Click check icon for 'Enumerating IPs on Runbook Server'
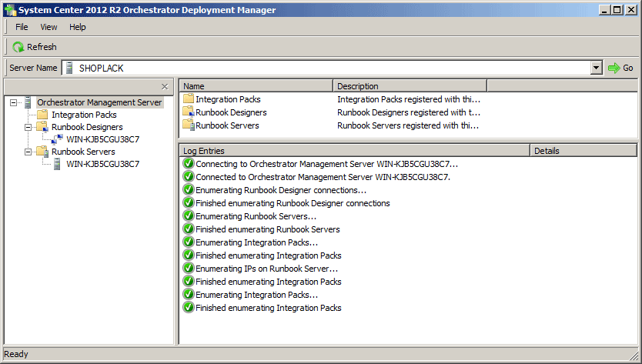This screenshot has width=642, height=364. pos(189,269)
